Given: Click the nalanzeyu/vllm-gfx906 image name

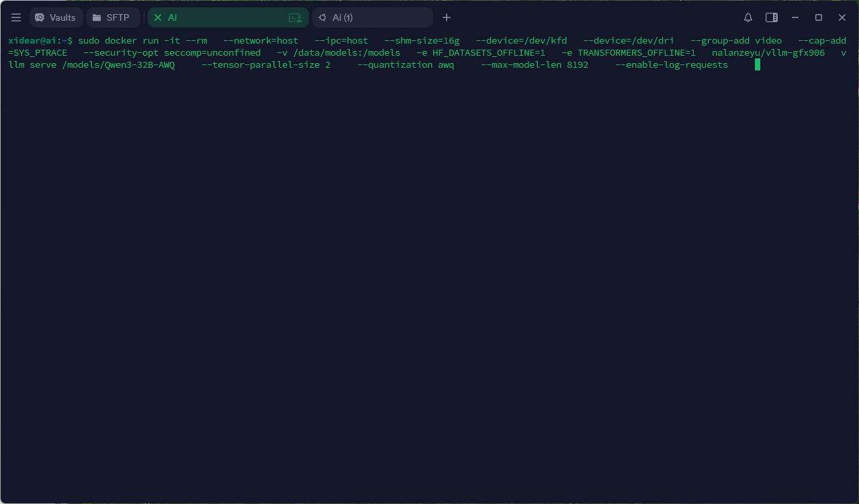Looking at the screenshot, I should pyautogui.click(x=768, y=52).
